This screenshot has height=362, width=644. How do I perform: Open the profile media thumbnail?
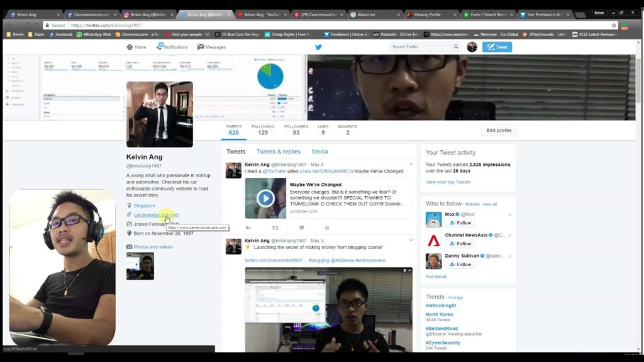coord(140,266)
